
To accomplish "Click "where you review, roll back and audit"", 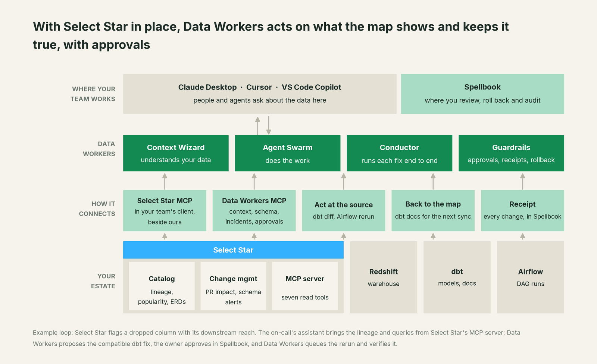I will [482, 100].
